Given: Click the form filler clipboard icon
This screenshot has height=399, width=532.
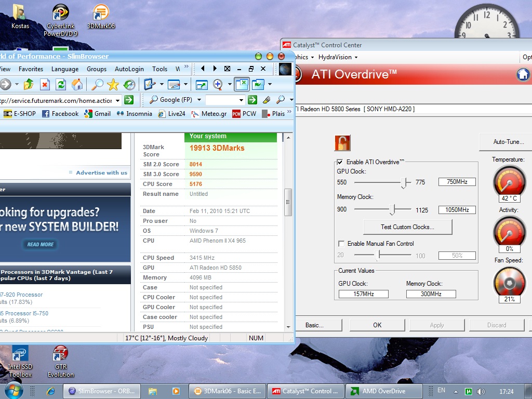Looking at the screenshot, I should point(149,84).
